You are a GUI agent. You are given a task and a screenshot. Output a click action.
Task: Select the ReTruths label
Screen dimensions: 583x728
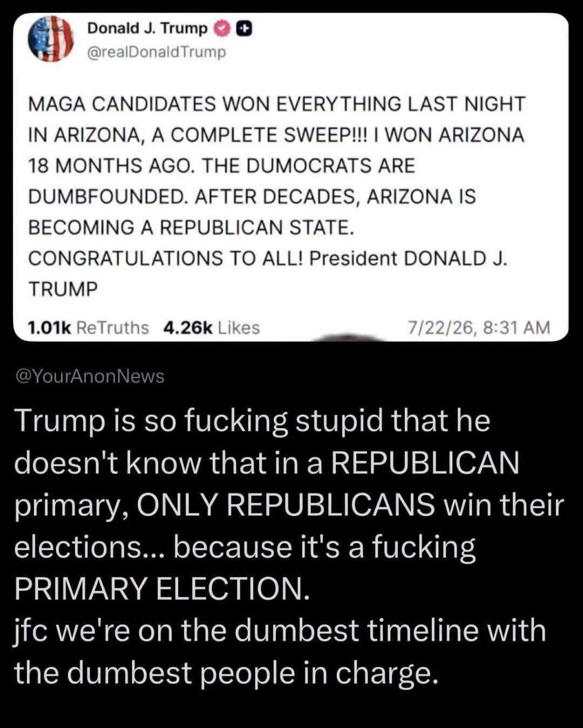(x=112, y=328)
